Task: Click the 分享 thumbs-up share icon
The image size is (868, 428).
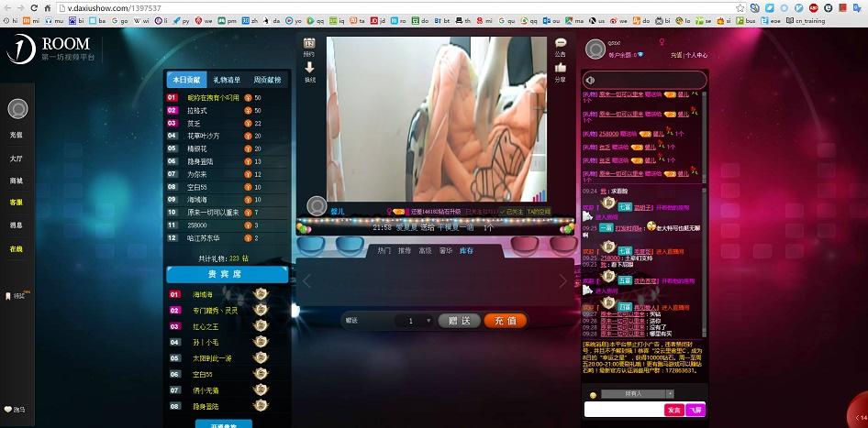Action: coord(561,68)
